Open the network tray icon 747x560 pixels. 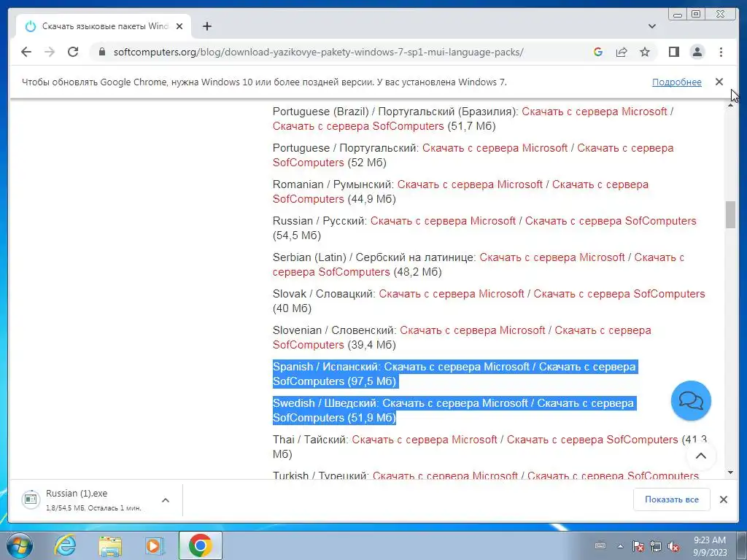656,546
